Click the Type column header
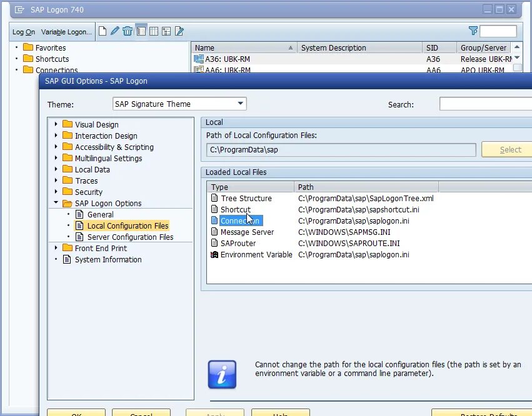Viewport: 532px width, 416px height. [x=251, y=187]
